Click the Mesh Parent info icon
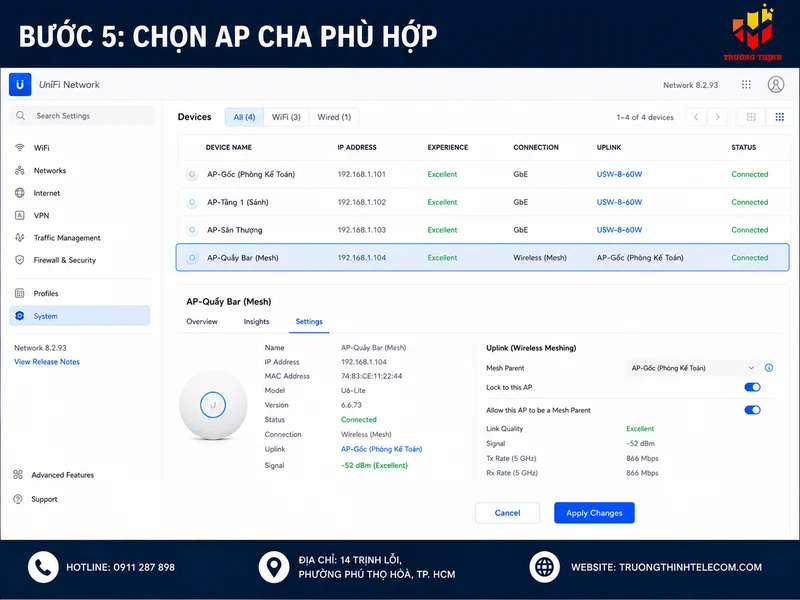 pyautogui.click(x=769, y=368)
